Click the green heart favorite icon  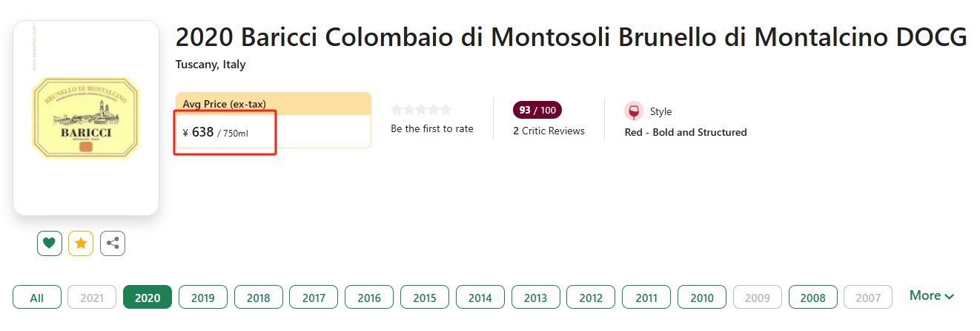coord(49,243)
